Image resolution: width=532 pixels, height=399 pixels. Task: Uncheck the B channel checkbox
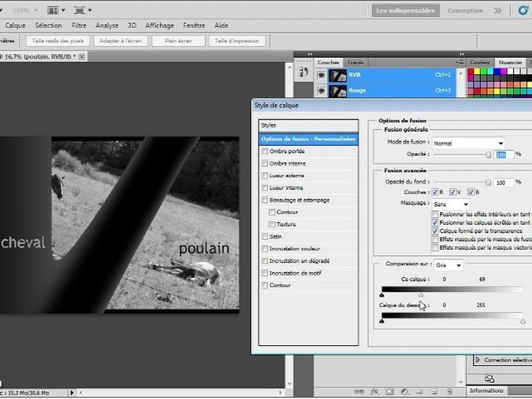tap(470, 192)
